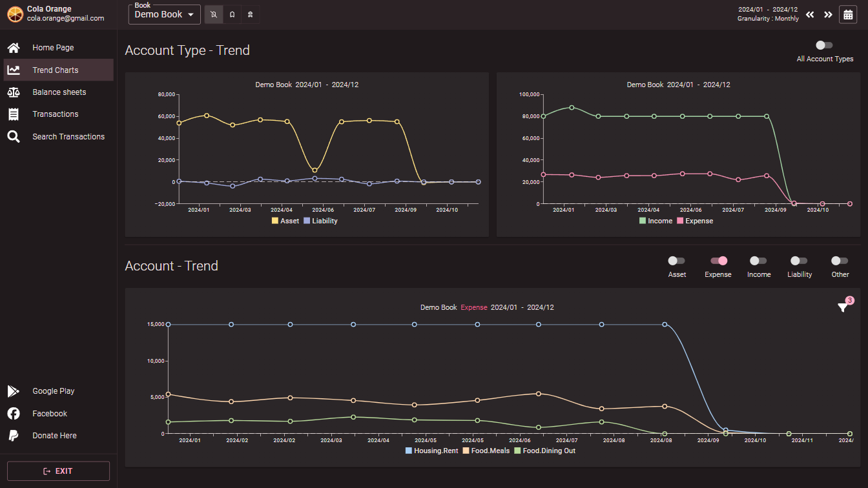868x488 pixels.
Task: Click the orange Cola Orange logo
Action: coord(14,14)
